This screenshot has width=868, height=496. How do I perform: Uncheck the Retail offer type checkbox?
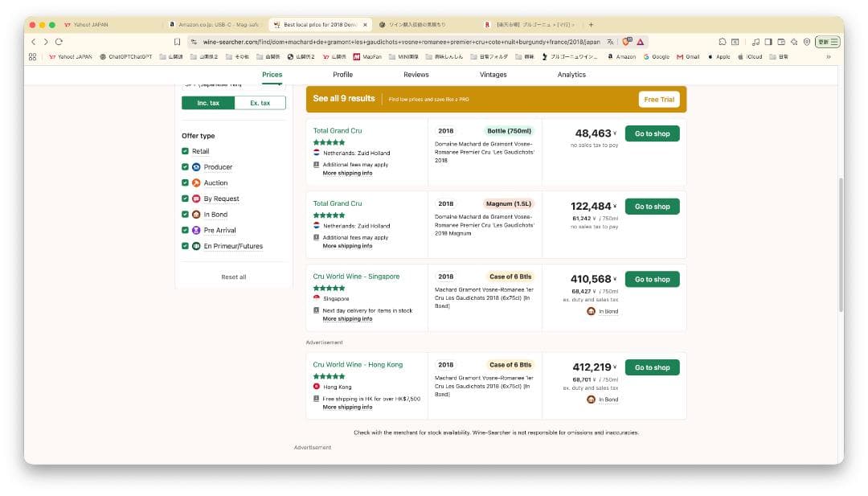(186, 151)
